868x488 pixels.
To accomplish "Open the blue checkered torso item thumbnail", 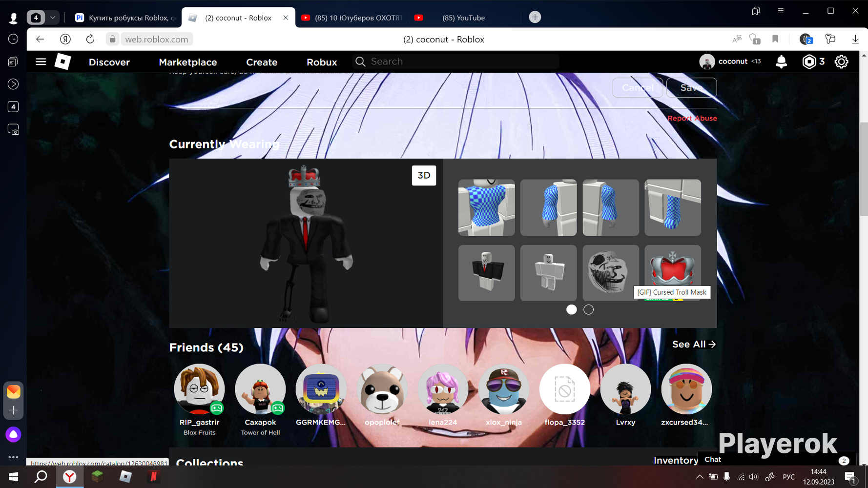I will pos(486,207).
